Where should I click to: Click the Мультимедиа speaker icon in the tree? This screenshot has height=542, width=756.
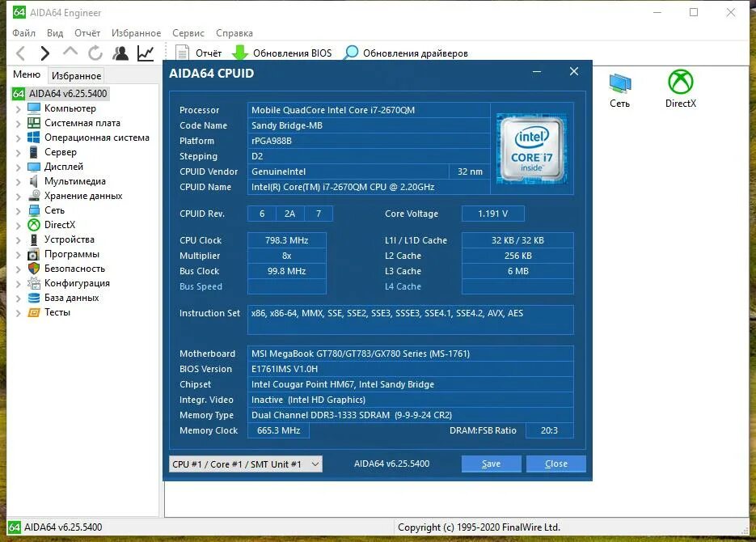pos(34,181)
